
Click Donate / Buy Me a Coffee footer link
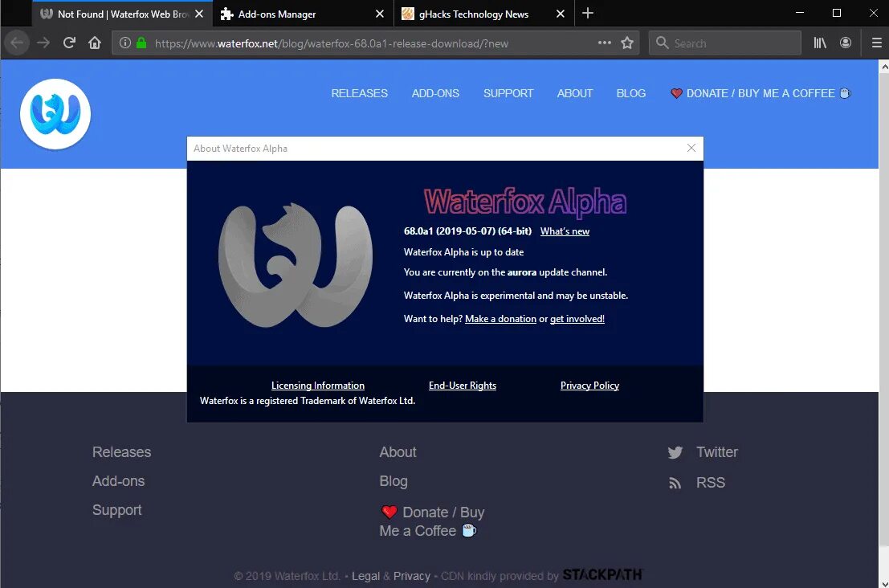point(432,521)
